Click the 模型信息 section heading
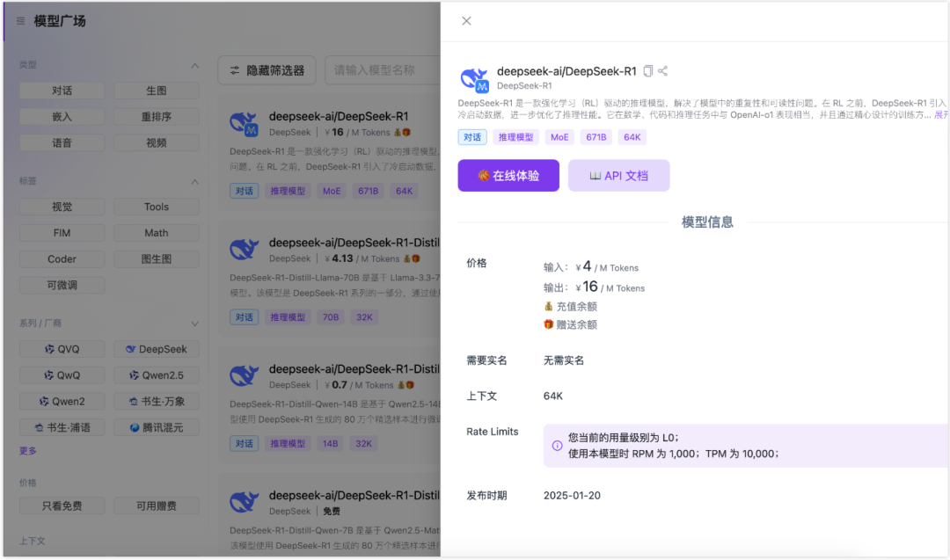Viewport: 950px width, 560px height. tap(707, 222)
